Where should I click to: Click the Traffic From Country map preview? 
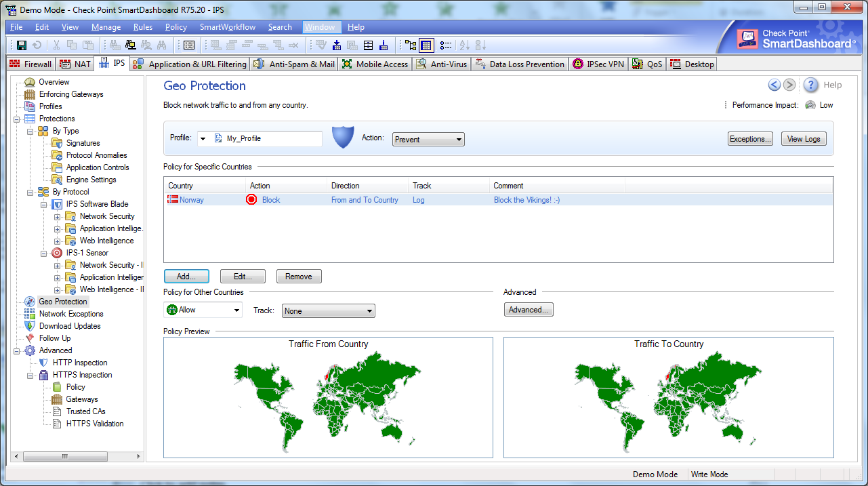click(x=328, y=398)
